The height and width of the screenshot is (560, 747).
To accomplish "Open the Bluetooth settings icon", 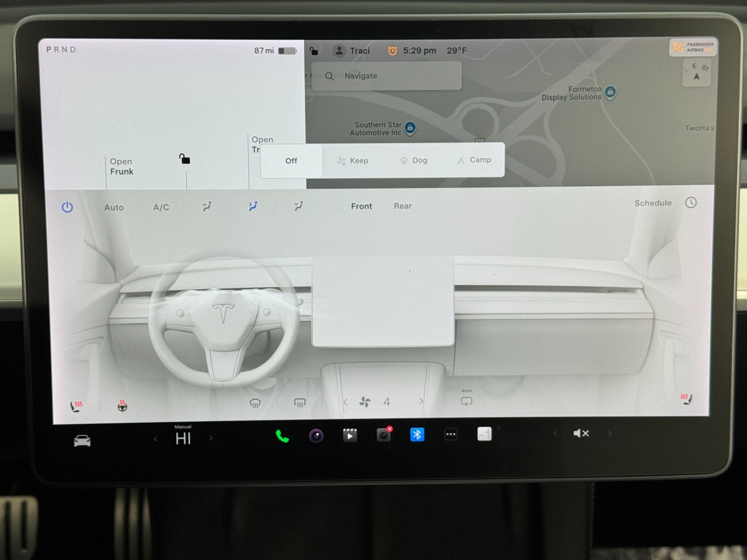I will [x=417, y=435].
